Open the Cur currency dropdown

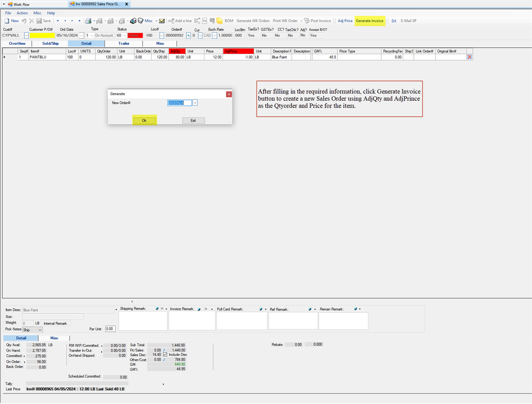coord(200,35)
